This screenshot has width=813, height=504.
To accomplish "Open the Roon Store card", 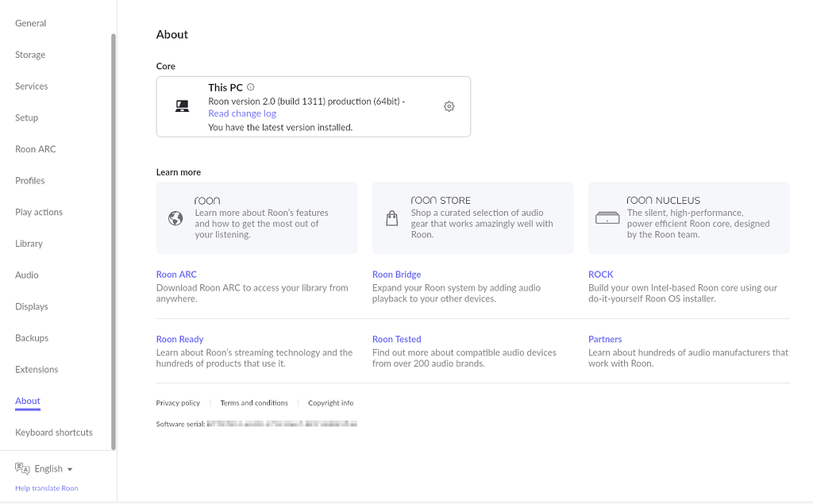I will pyautogui.click(x=473, y=217).
